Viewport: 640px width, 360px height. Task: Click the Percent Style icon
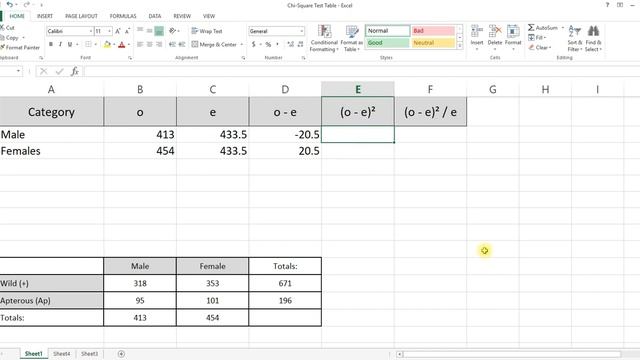(268, 44)
